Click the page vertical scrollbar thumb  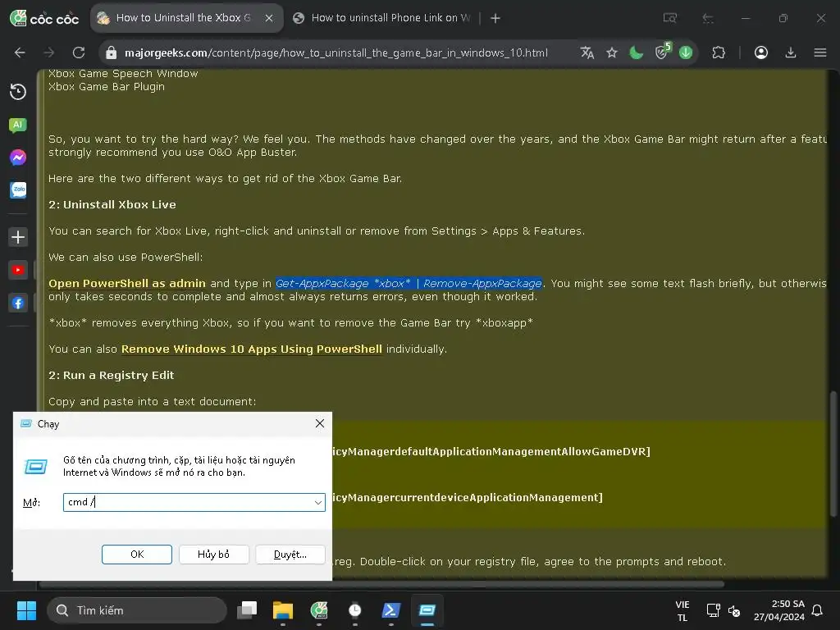[x=833, y=454]
